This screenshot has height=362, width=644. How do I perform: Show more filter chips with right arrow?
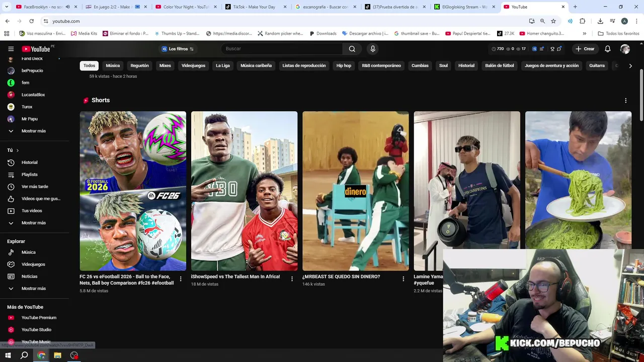pyautogui.click(x=630, y=66)
